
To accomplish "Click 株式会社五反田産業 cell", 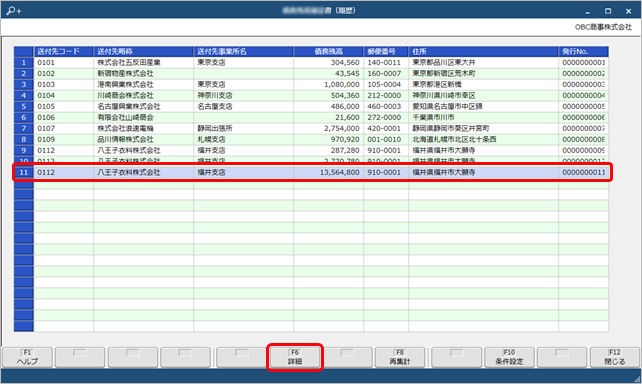I will 143,63.
